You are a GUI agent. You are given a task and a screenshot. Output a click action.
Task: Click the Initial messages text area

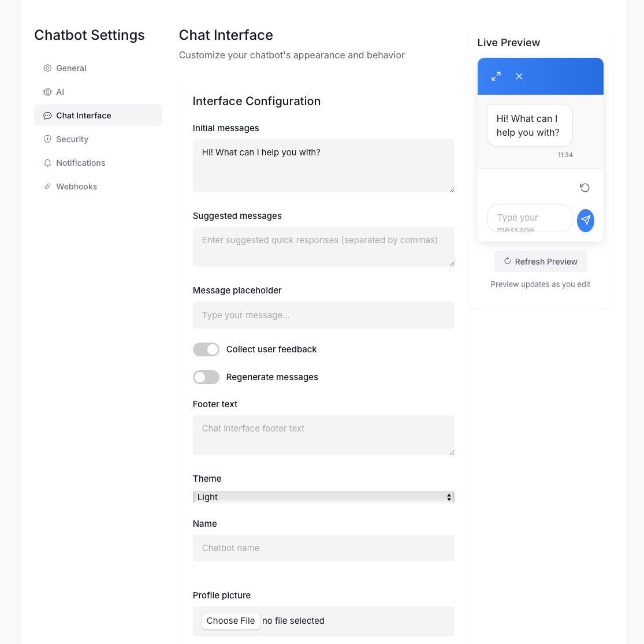(x=323, y=166)
